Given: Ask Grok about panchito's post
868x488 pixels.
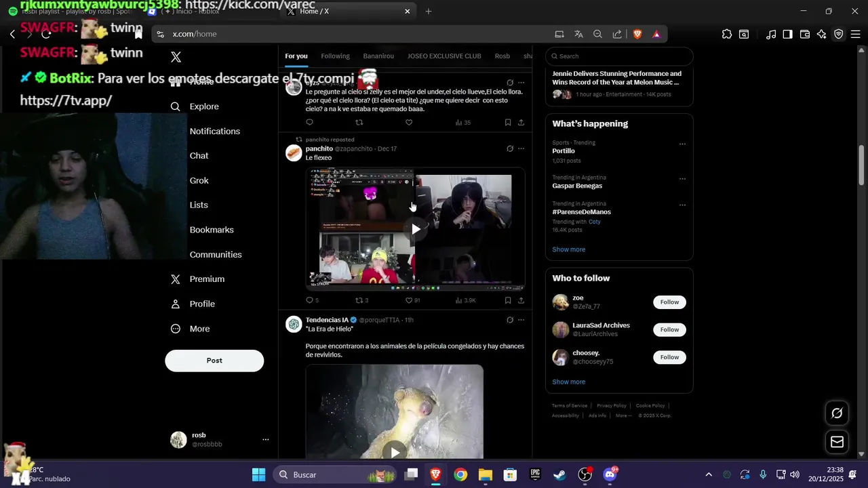Looking at the screenshot, I should point(510,148).
